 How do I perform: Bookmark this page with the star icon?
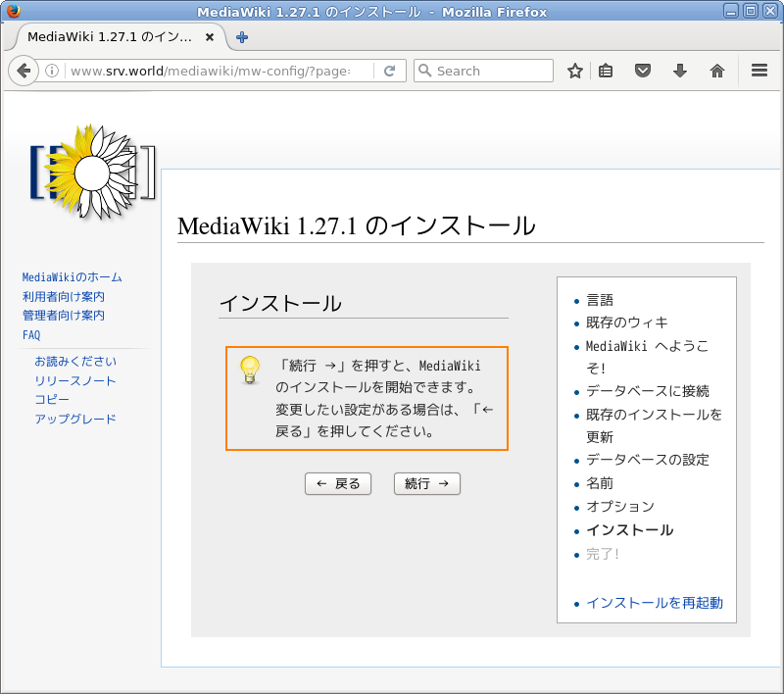(575, 71)
